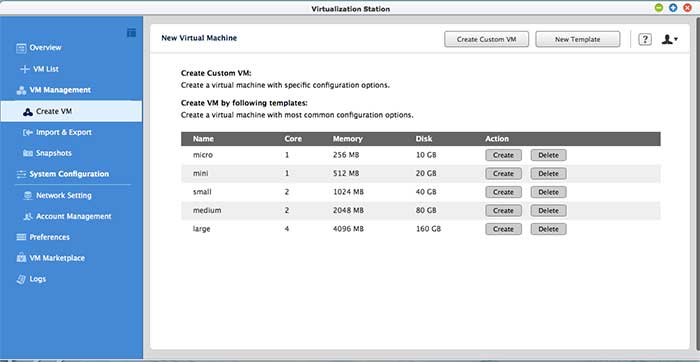Click the VM Marketplace bag icon
This screenshot has width=700, height=362.
[x=21, y=258]
